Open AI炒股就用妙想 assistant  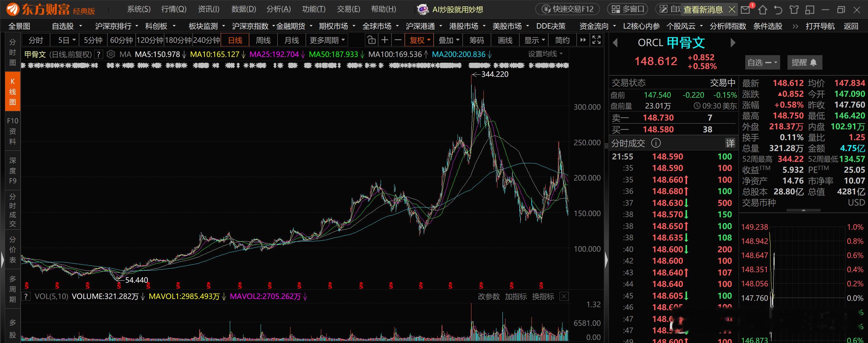click(x=450, y=9)
